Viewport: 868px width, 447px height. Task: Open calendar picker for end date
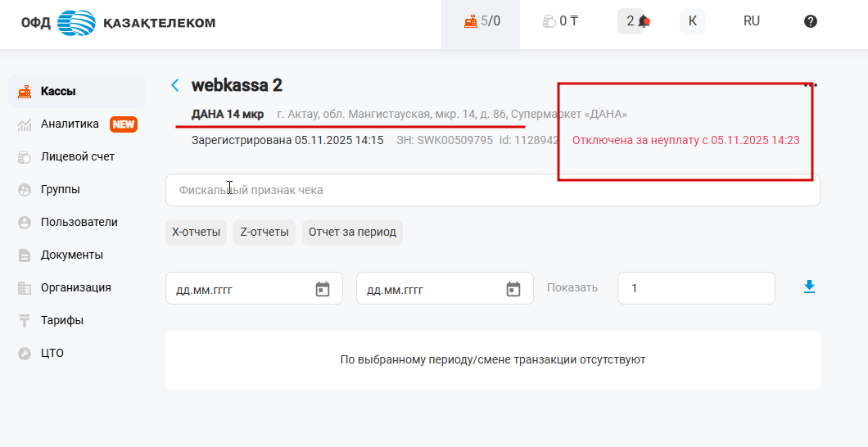click(x=513, y=289)
